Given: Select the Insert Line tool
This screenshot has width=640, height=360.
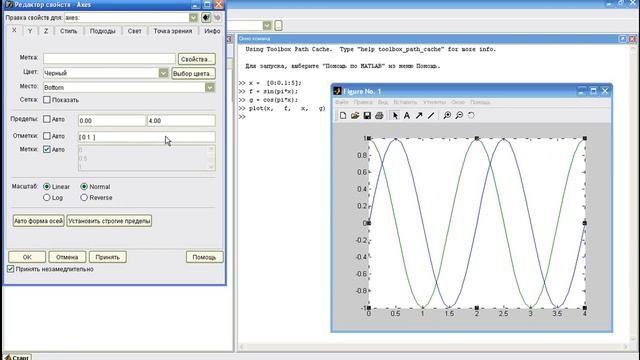Looking at the screenshot, I should (x=431, y=116).
